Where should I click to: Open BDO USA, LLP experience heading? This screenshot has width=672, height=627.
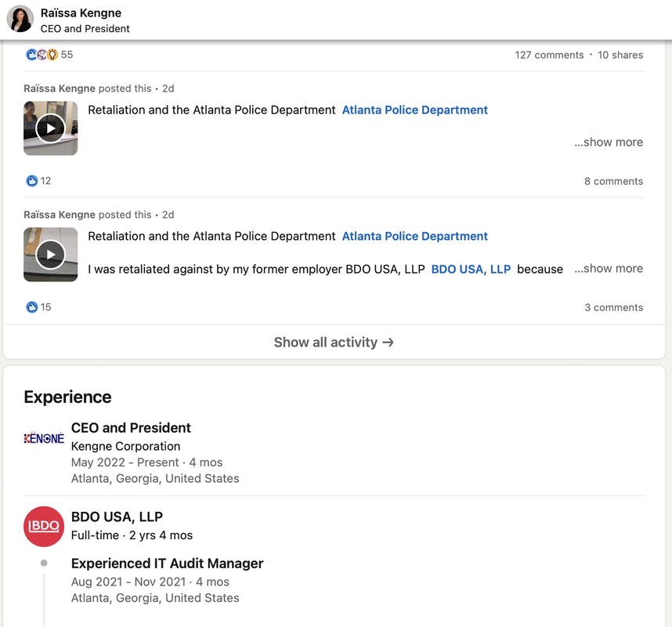[x=117, y=516]
